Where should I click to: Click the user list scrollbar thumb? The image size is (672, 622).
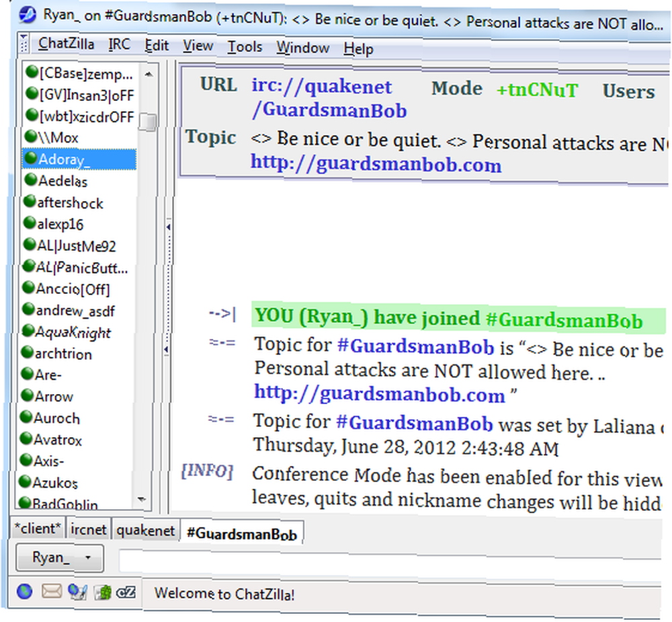(148, 122)
